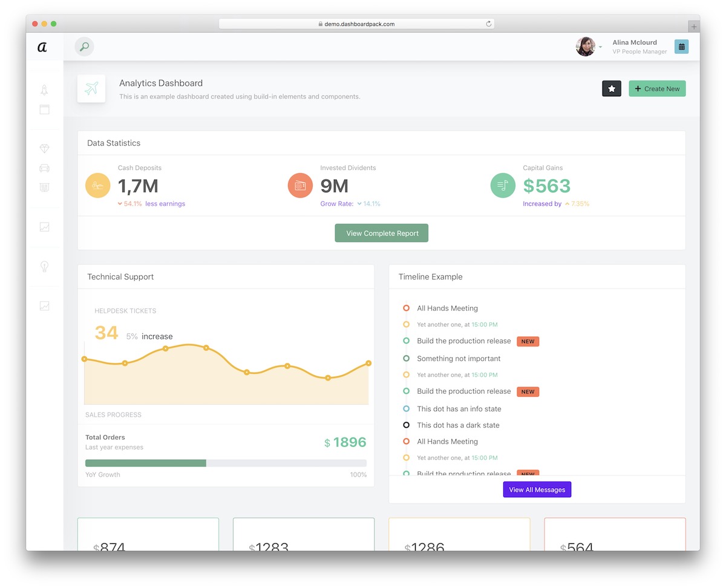726x588 pixels.
Task: Click the Create New button
Action: pos(657,89)
